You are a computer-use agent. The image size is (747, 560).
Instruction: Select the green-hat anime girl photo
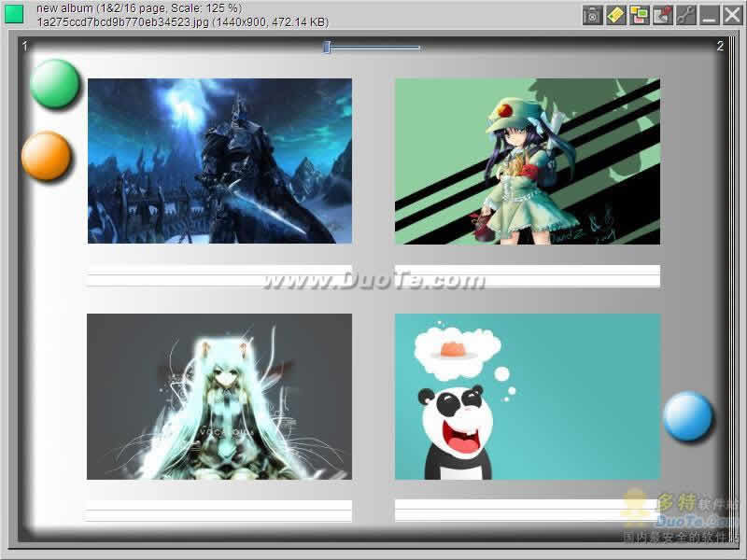point(528,161)
